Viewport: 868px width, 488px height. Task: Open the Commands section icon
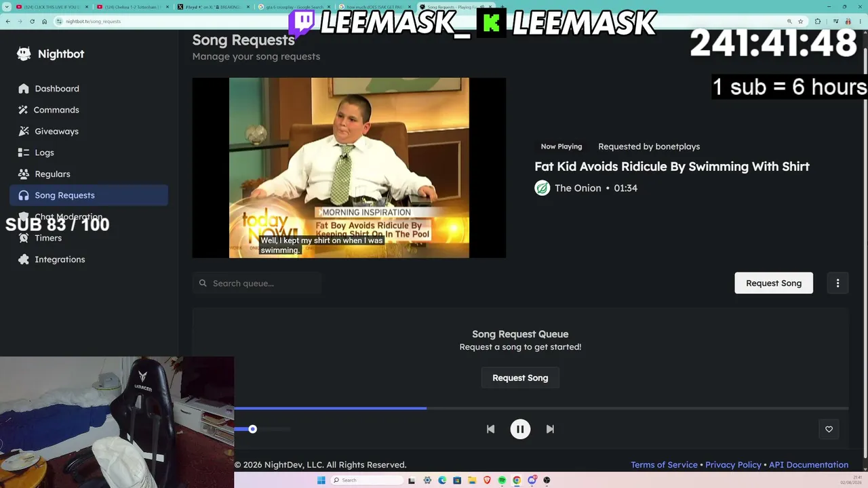[x=24, y=110]
